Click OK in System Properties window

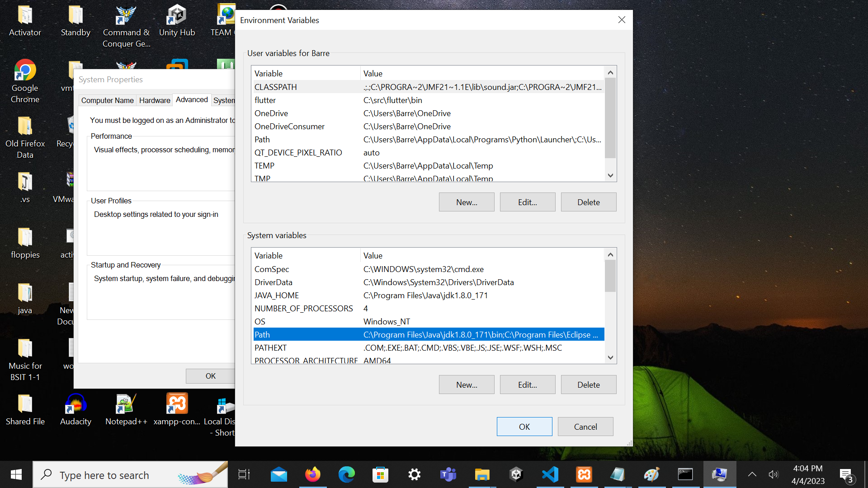pyautogui.click(x=211, y=376)
